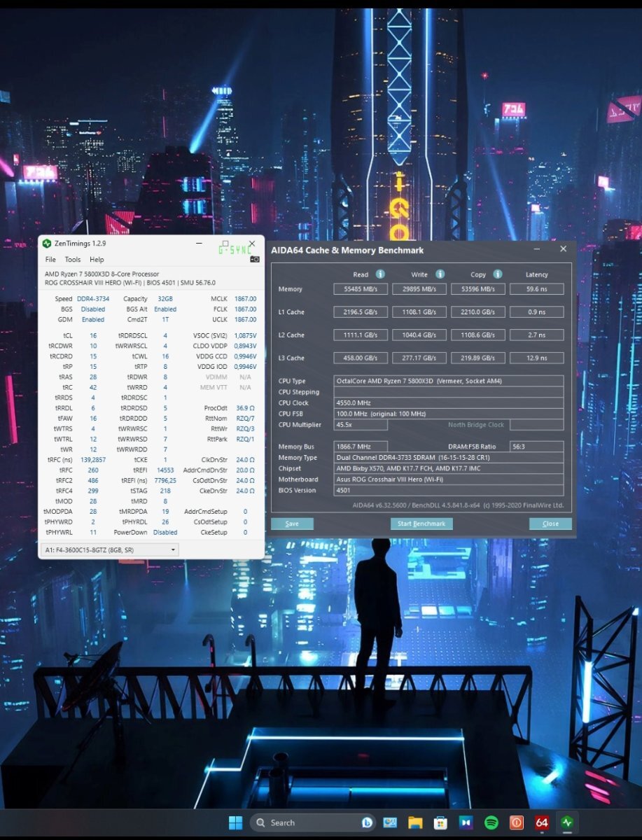Image resolution: width=642 pixels, height=840 pixels.
Task: Click the ProcOdt value 36.9 Ω
Action: point(245,408)
